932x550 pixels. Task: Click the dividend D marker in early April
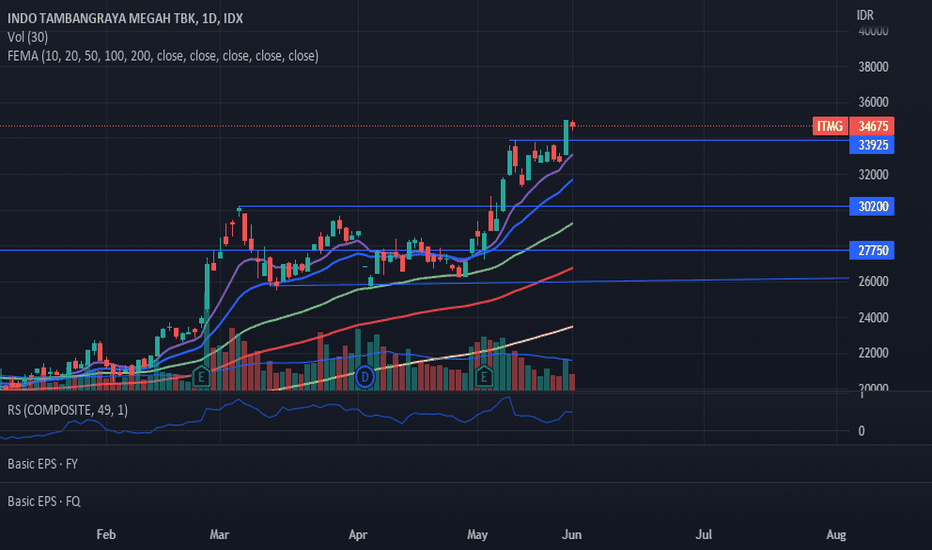point(365,377)
